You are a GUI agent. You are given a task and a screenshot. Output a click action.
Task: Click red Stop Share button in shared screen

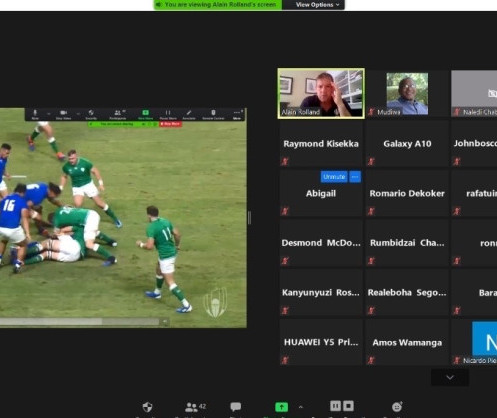170,124
